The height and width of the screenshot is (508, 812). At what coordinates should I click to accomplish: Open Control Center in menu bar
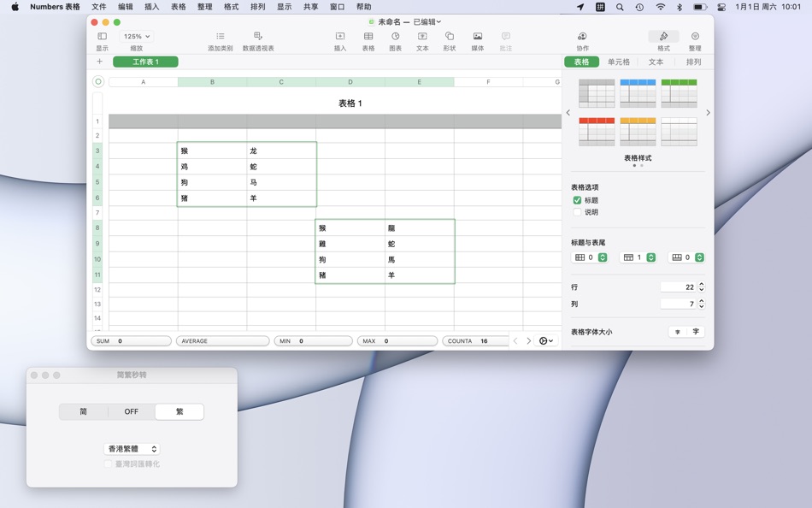[721, 7]
